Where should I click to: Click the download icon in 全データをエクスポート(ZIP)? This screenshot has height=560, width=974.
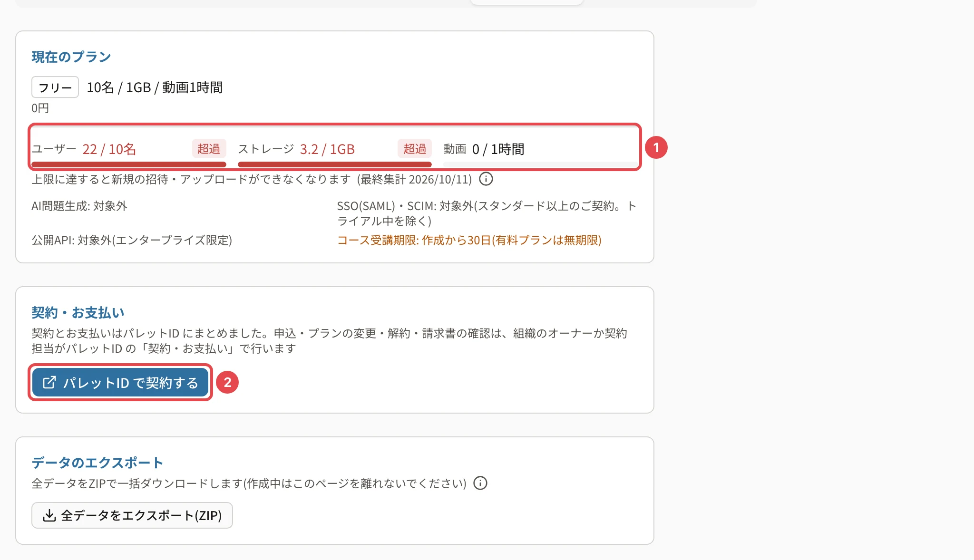click(49, 516)
